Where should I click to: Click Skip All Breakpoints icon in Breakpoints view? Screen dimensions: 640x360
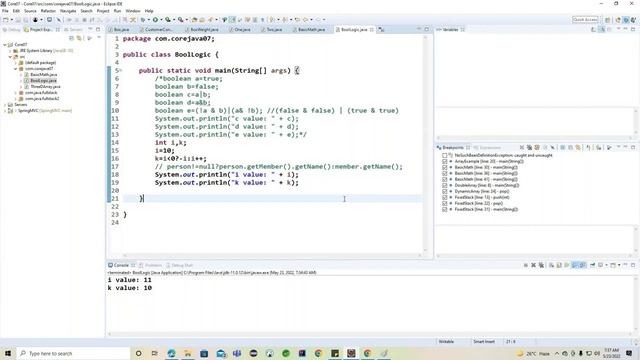coord(553,147)
